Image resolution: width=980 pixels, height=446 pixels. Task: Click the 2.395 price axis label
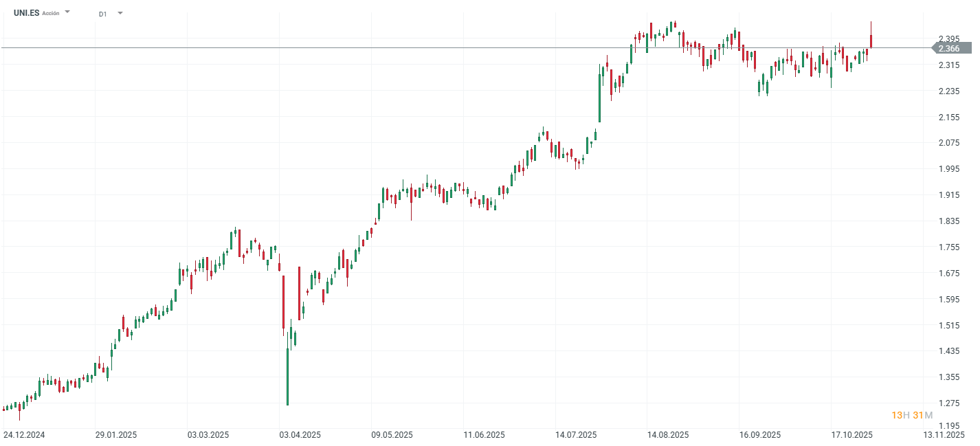[949, 38]
